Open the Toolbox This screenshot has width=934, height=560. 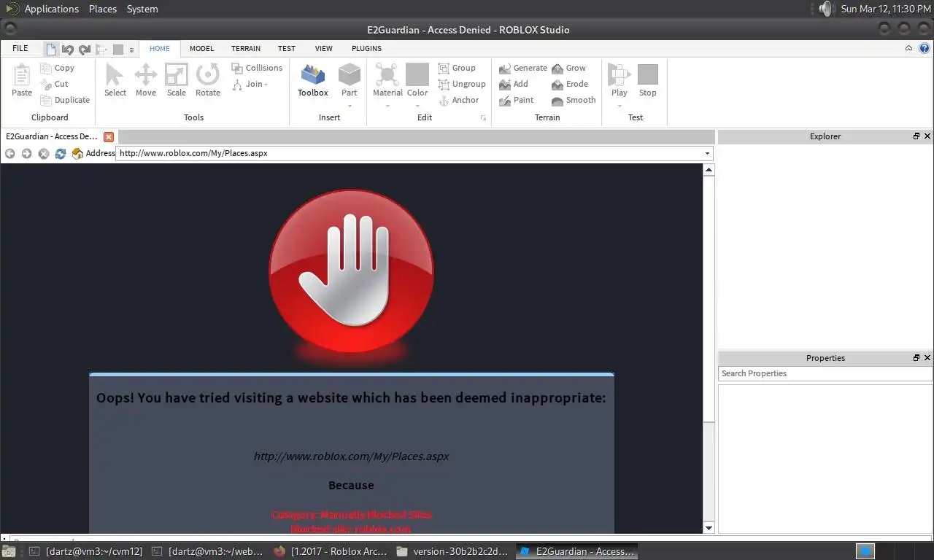[313, 79]
